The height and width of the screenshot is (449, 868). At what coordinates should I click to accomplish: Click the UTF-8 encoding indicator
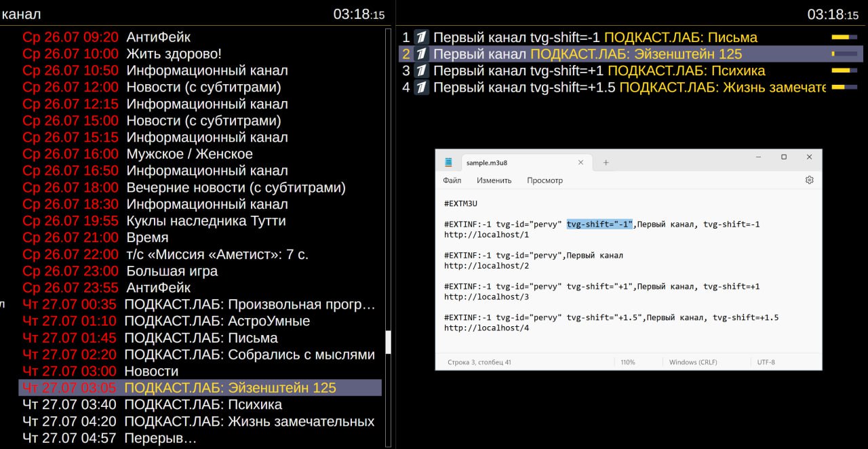point(766,362)
